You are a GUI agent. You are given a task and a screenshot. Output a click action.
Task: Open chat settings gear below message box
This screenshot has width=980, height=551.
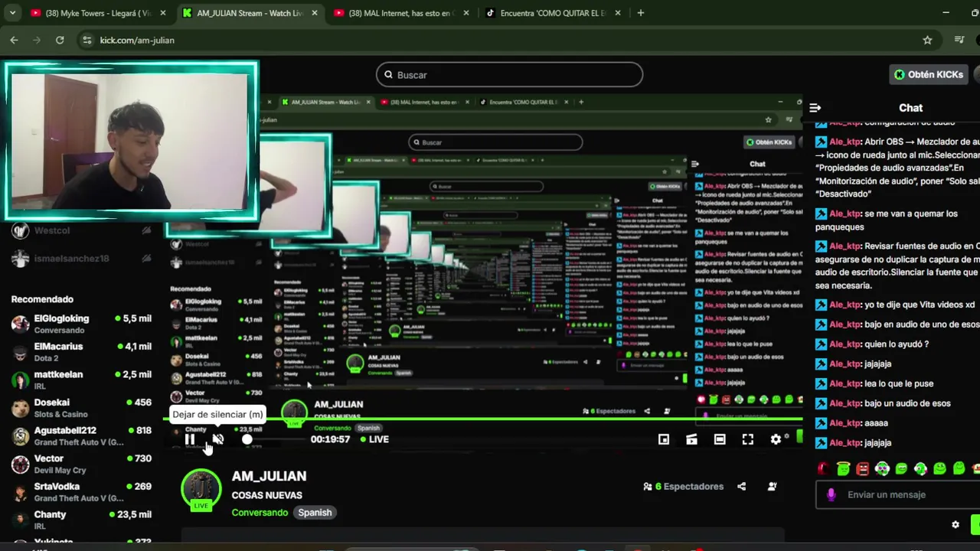(x=955, y=525)
